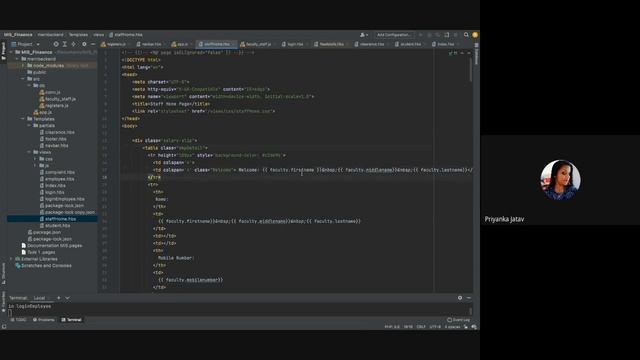
Task: Open the Add Configuration selector
Action: tap(394, 35)
